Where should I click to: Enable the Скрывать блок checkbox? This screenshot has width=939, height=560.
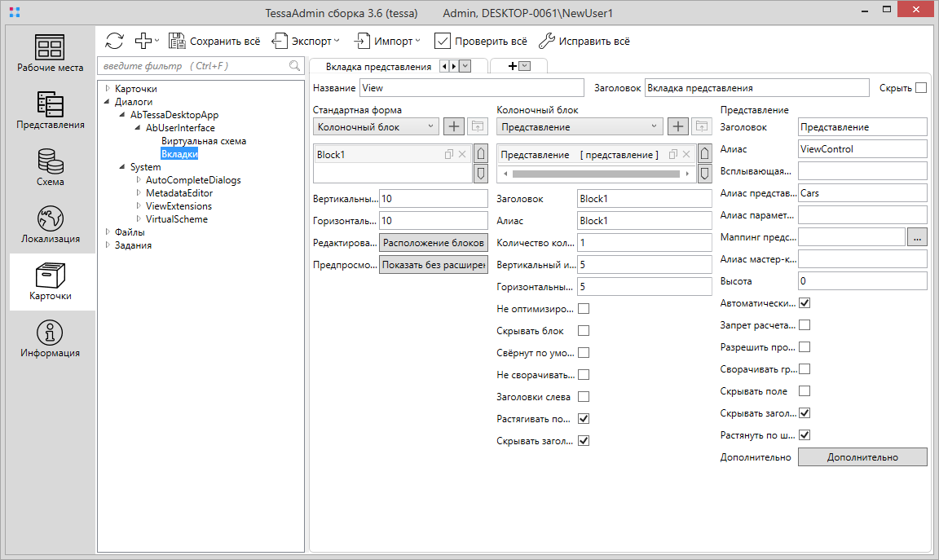click(x=584, y=331)
